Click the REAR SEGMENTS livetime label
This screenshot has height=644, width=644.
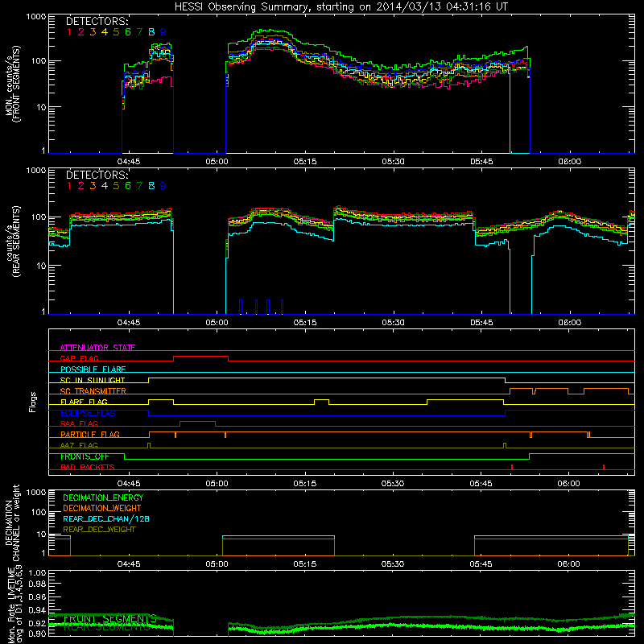tap(106, 627)
